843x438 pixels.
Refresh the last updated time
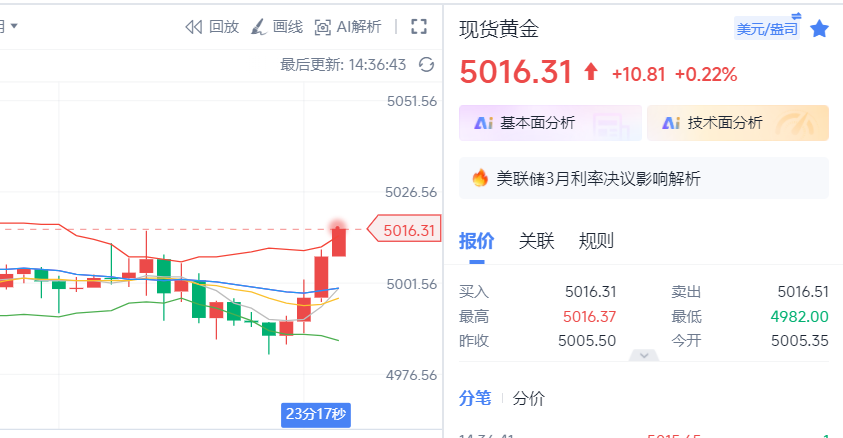[426, 64]
